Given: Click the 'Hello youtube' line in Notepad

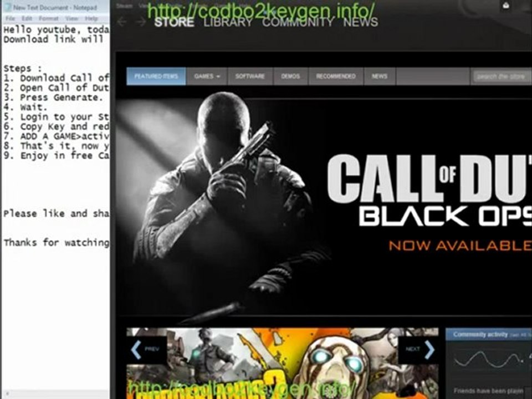Looking at the screenshot, I should click(56, 30).
